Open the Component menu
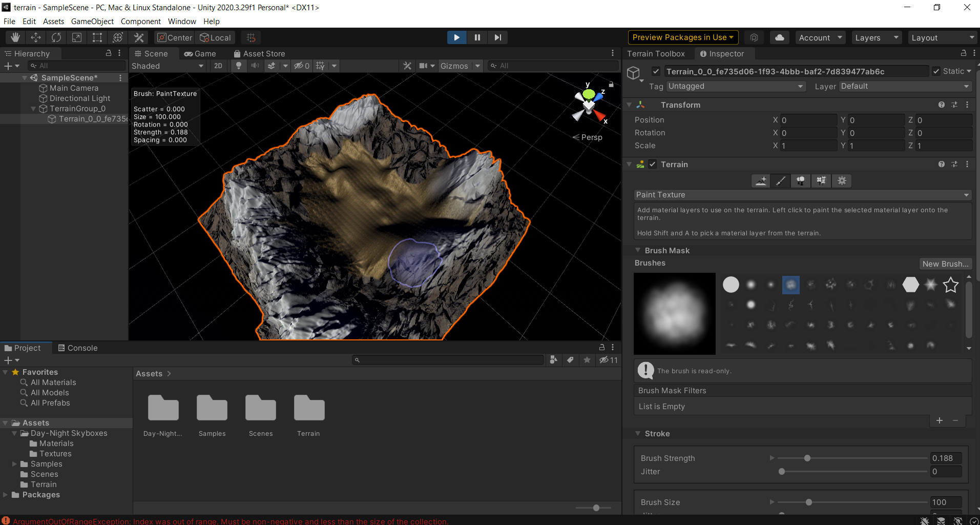The image size is (980, 525). 141,21
